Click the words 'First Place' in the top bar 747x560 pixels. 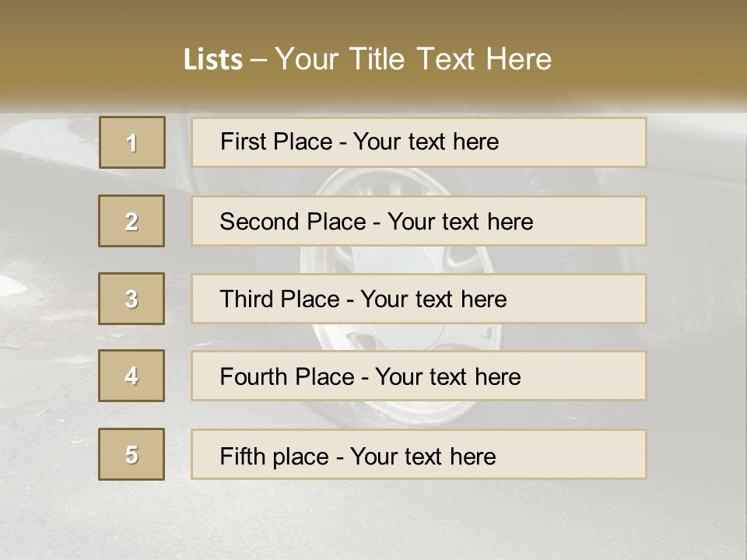[x=276, y=142]
